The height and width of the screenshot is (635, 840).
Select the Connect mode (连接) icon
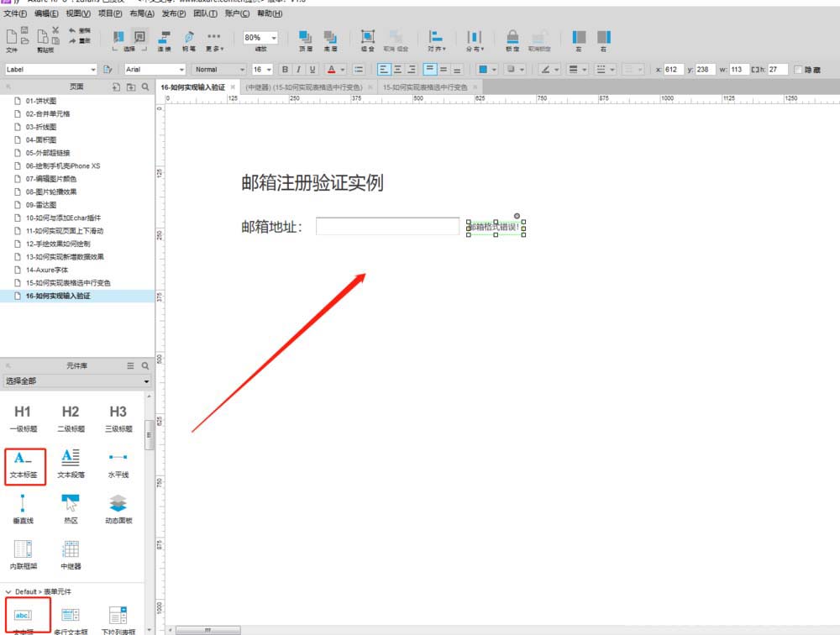point(163,36)
